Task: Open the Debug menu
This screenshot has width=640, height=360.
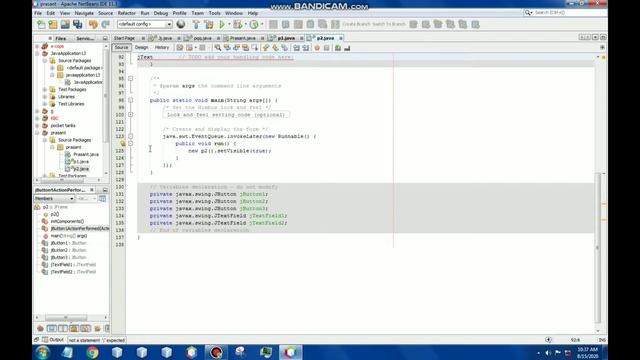Action: 161,13
